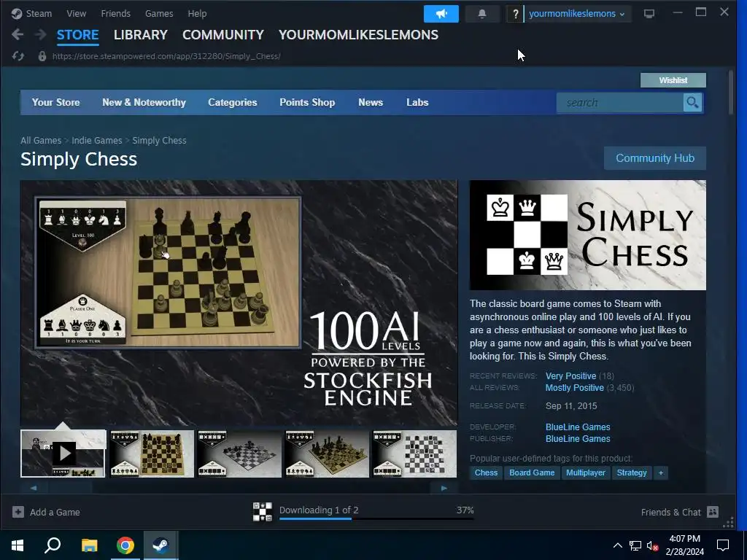Click the Chess tag
This screenshot has height=560, width=747.
pyautogui.click(x=486, y=472)
